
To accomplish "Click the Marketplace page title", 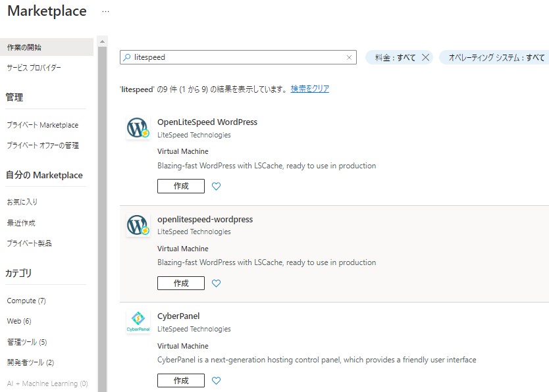I will click(x=47, y=11).
